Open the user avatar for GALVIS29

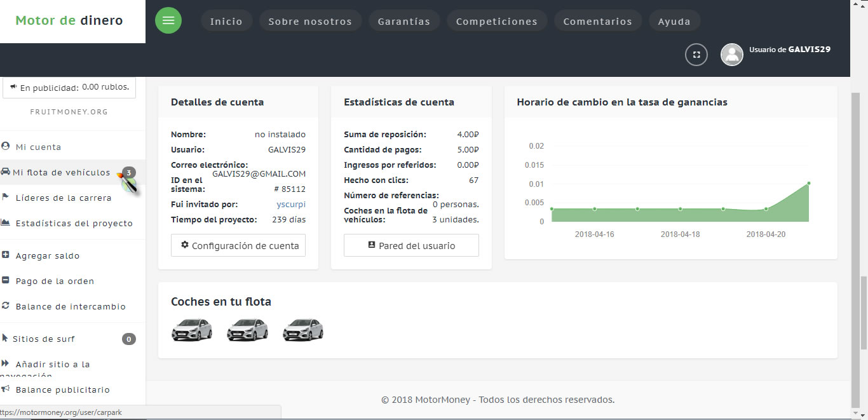[x=732, y=55]
